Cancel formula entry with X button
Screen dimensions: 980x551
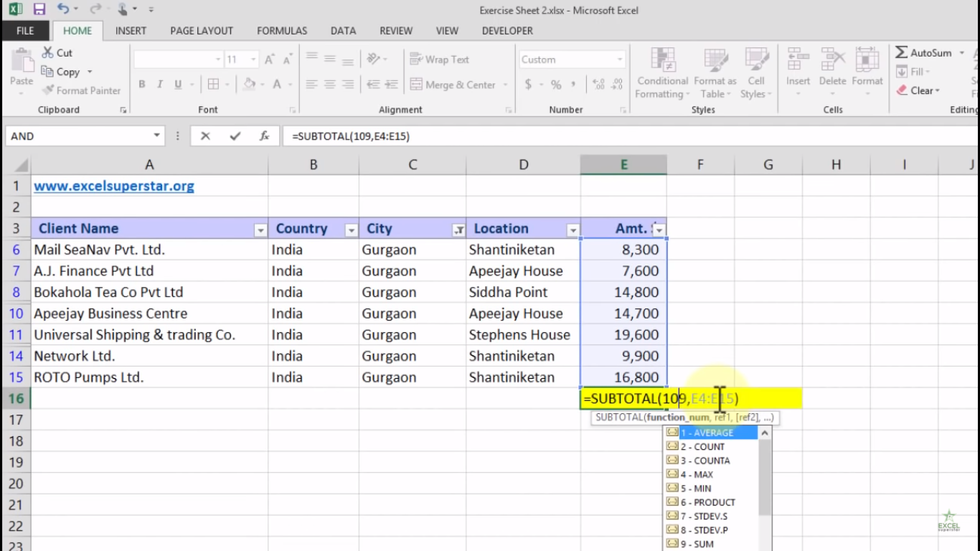point(205,136)
